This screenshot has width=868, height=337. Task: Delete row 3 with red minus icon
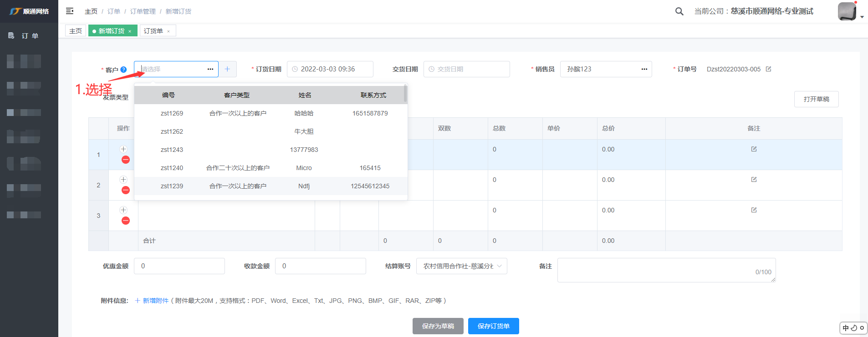(126, 221)
